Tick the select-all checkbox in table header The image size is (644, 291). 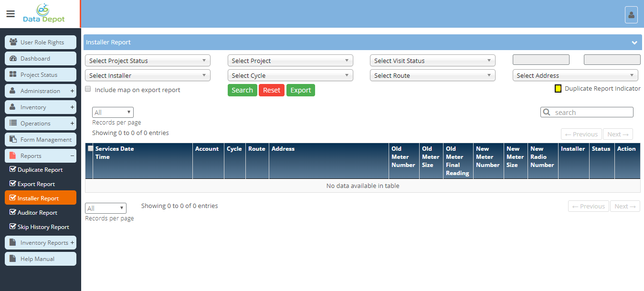(90, 149)
